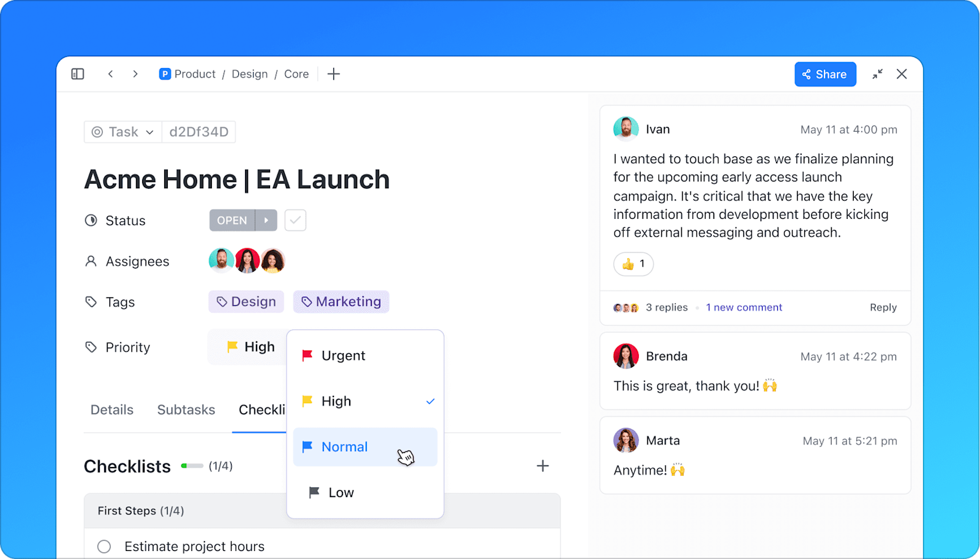This screenshot has height=559, width=980.
Task: Mark the task complete with the checkmark box
Action: [x=295, y=220]
